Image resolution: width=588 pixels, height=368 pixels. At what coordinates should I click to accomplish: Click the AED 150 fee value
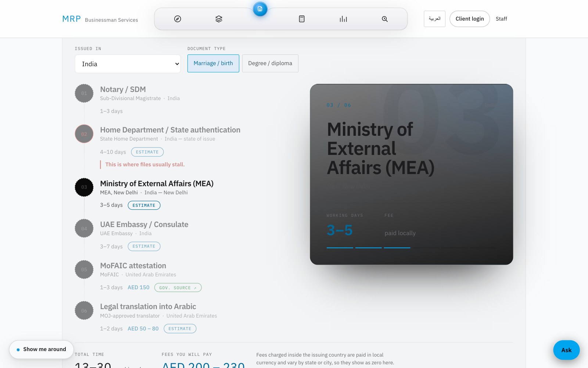click(x=139, y=287)
